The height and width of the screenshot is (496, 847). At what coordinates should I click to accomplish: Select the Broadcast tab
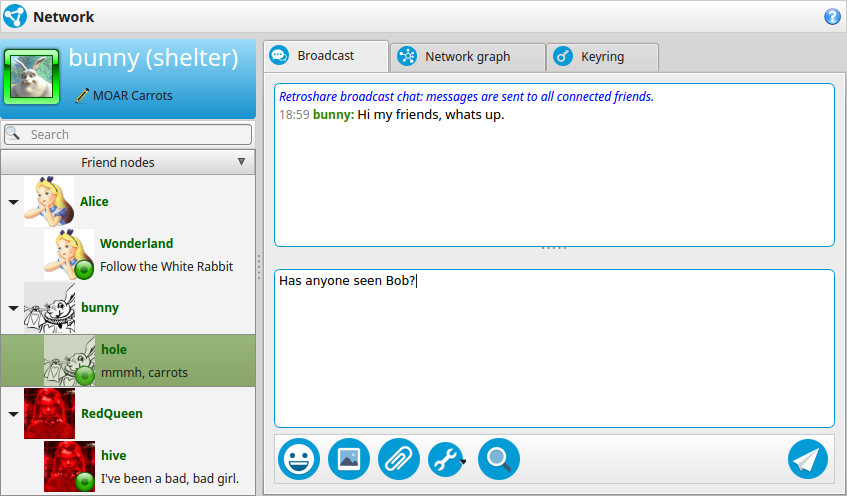pos(326,56)
